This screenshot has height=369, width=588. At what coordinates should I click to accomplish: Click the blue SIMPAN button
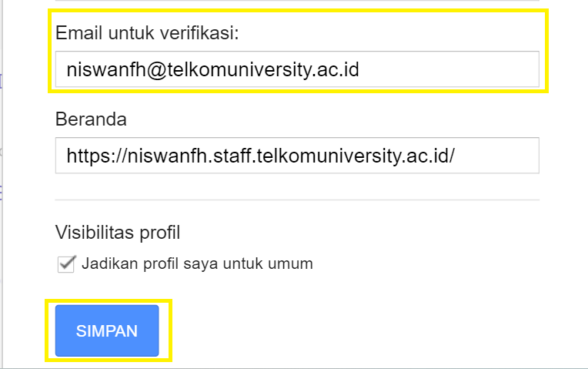pos(107,331)
